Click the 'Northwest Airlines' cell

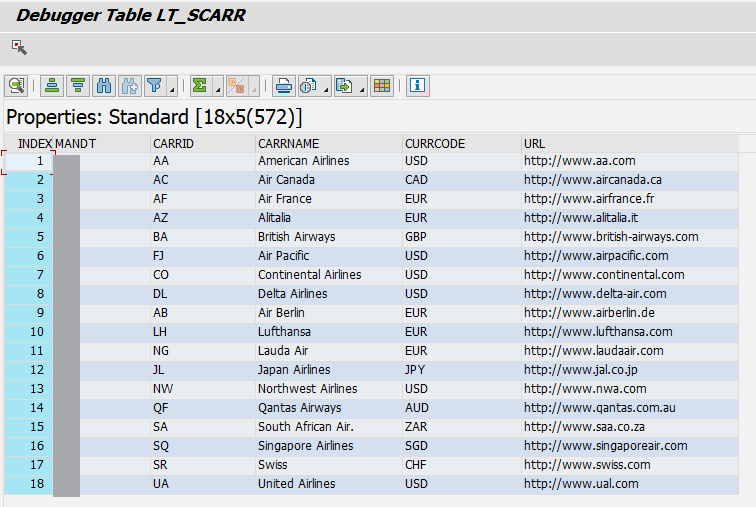[x=329, y=389]
